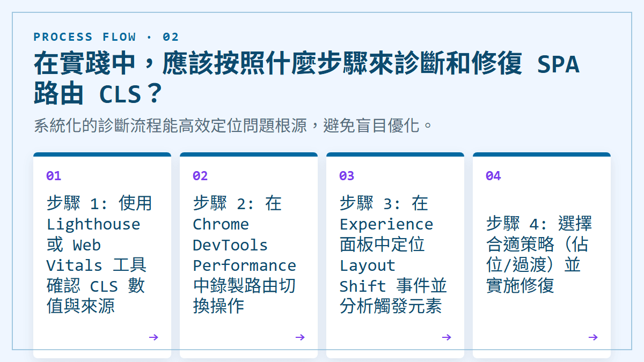The image size is (644, 362).
Task: Click the arrow icon on step 04 card
Action: 593,337
